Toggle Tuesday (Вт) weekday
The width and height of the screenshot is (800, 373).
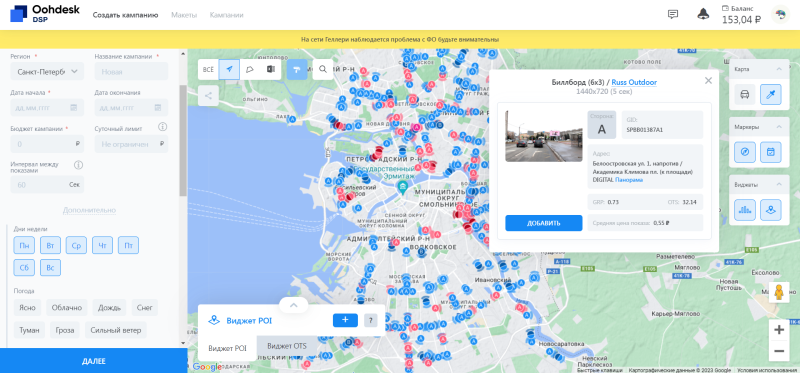pyautogui.click(x=50, y=245)
